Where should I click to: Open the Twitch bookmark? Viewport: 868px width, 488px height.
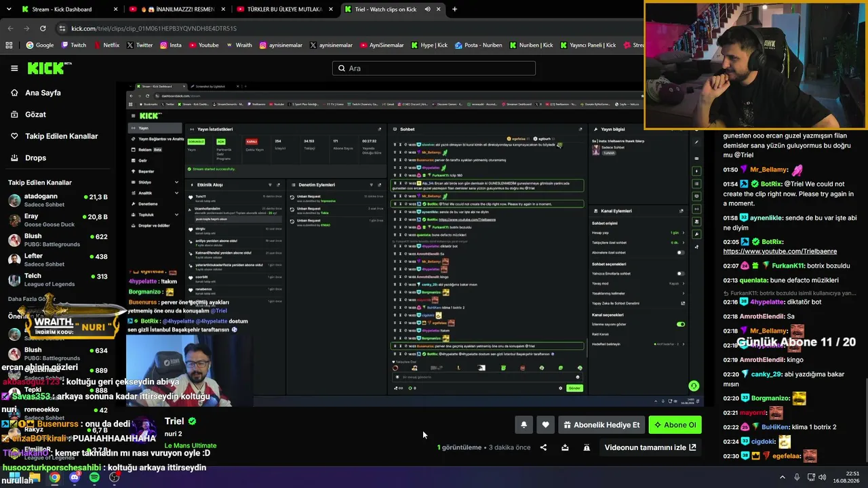point(74,45)
